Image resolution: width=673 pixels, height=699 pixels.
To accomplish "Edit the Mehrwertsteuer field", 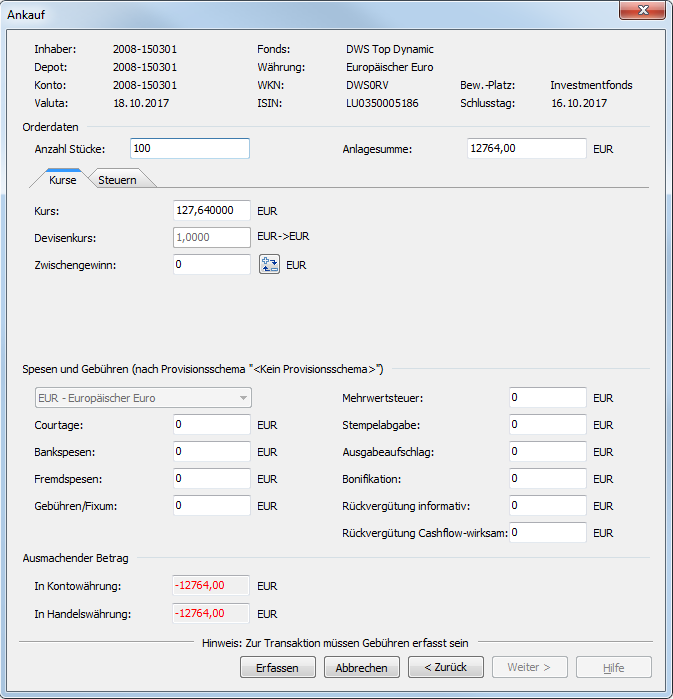I will point(547,398).
